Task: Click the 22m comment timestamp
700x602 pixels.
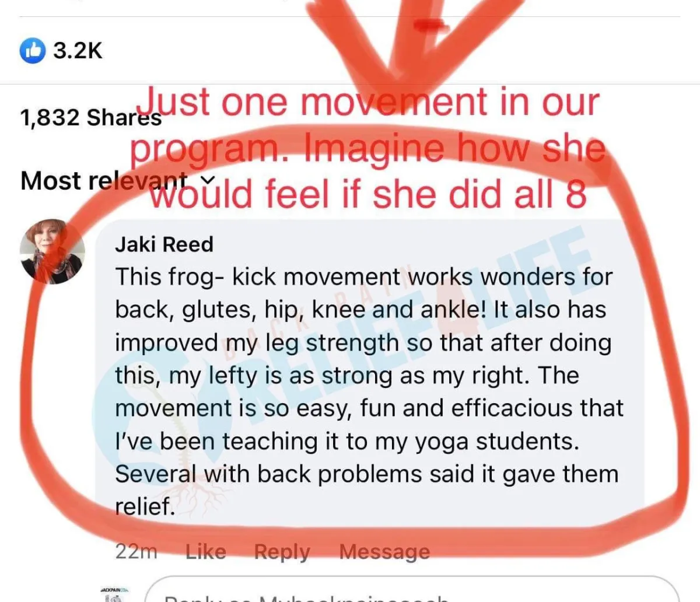Action: 136,551
